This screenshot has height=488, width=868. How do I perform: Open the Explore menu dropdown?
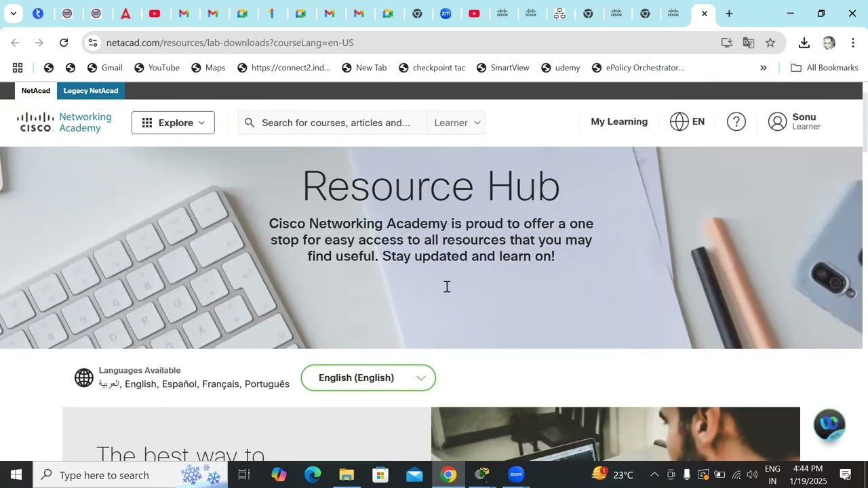(173, 123)
